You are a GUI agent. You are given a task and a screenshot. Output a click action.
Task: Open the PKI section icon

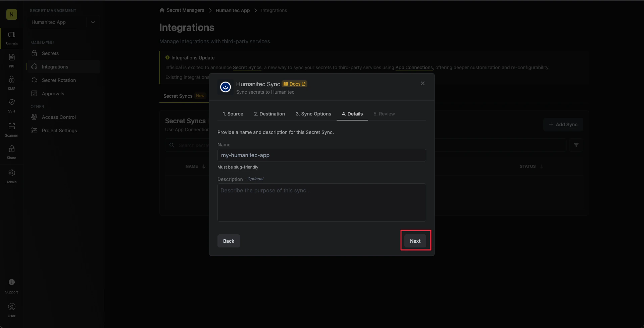(x=11, y=61)
